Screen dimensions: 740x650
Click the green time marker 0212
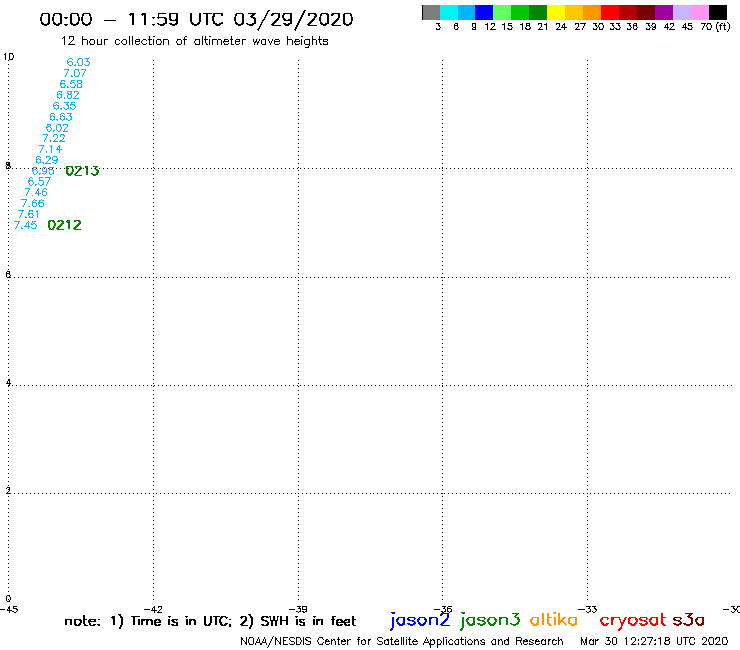click(65, 225)
